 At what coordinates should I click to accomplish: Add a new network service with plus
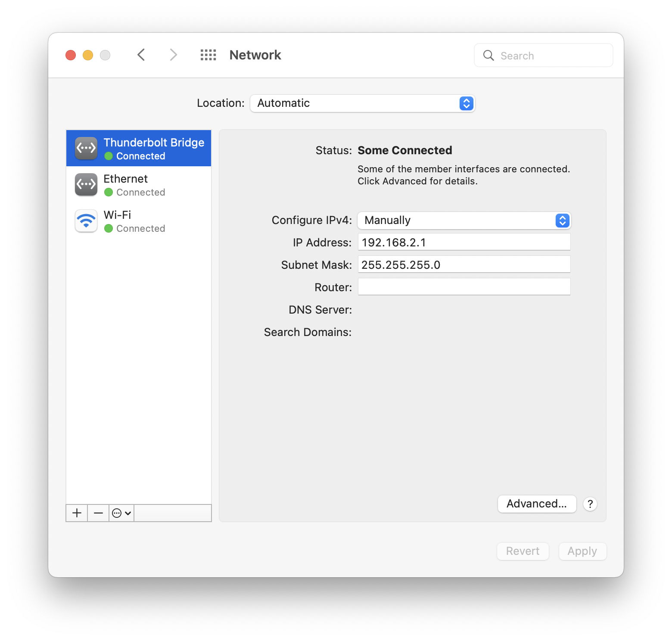click(x=77, y=513)
